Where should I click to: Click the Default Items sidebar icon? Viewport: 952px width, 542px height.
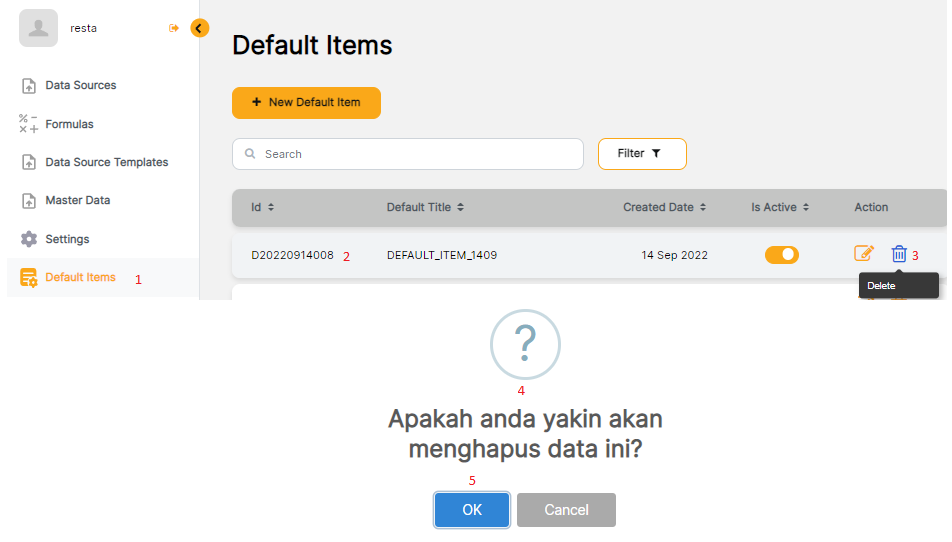point(29,278)
